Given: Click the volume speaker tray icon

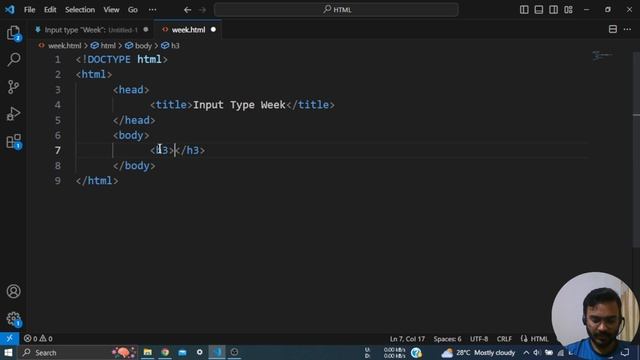Looking at the screenshot, I should tap(537, 353).
